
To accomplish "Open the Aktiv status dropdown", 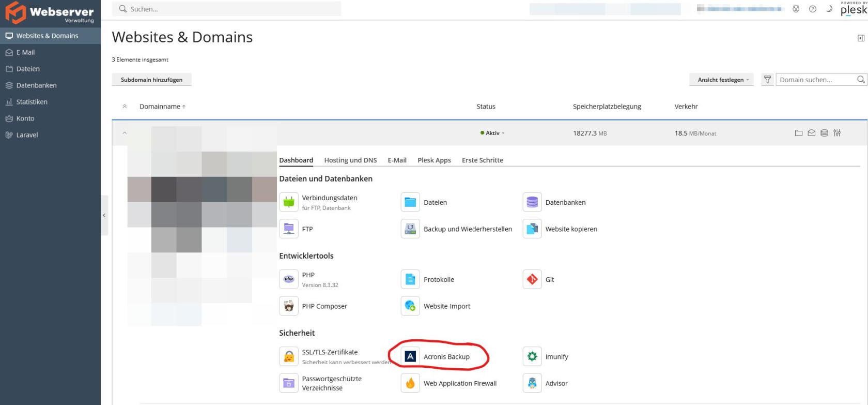I will point(492,133).
